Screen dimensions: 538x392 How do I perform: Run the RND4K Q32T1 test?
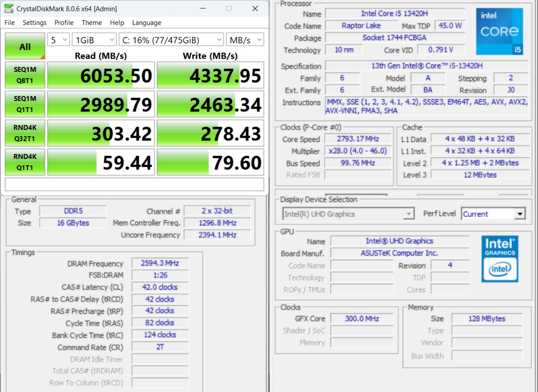[25, 133]
